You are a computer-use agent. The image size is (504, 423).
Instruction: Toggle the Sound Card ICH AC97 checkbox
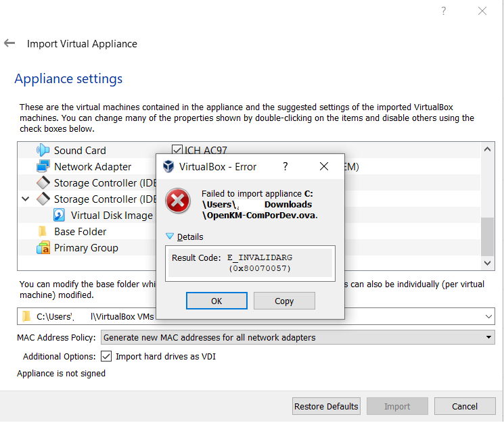[177, 150]
